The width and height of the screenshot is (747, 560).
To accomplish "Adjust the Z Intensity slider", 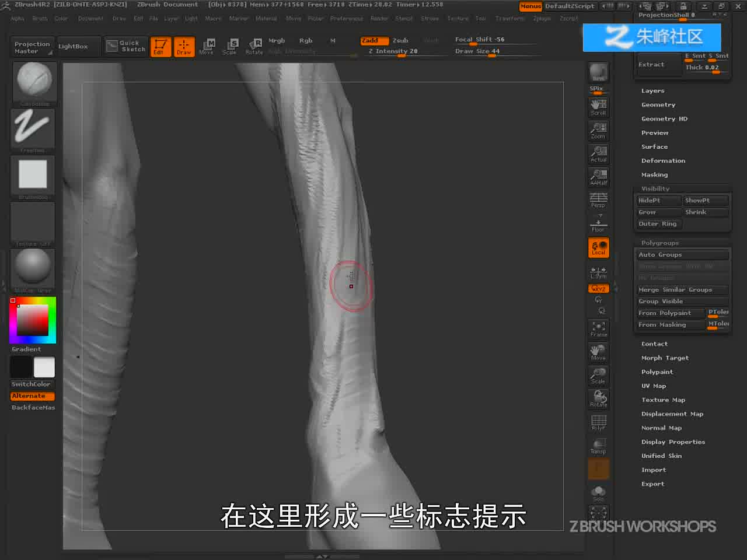I will 393,51.
